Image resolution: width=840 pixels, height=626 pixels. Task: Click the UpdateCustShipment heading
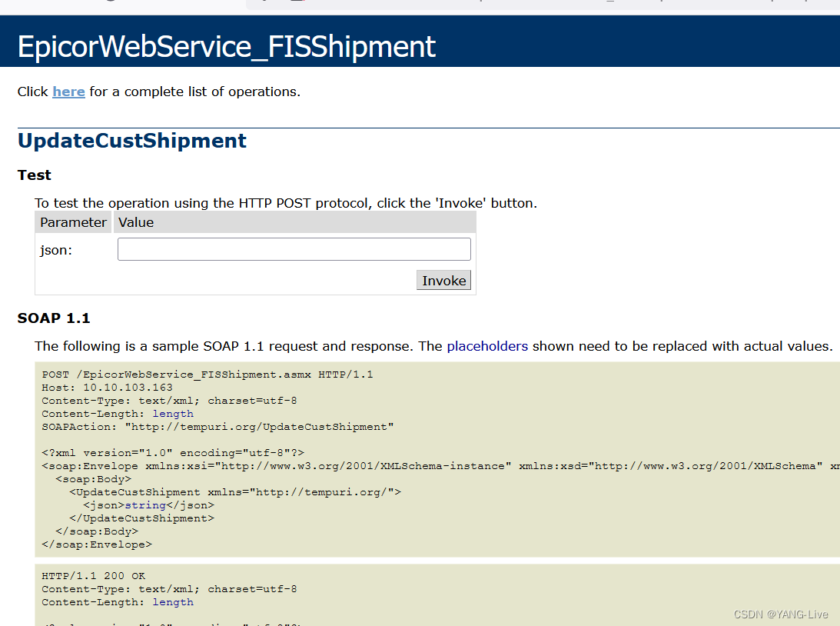131,141
